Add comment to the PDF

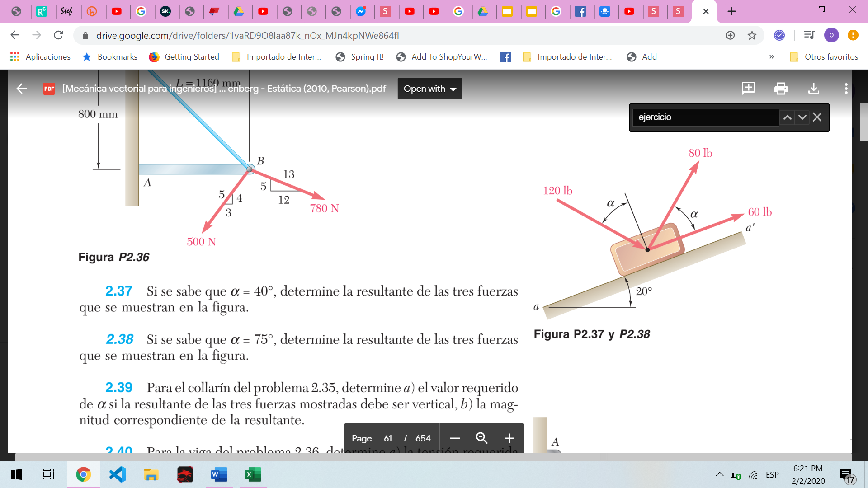(748, 88)
